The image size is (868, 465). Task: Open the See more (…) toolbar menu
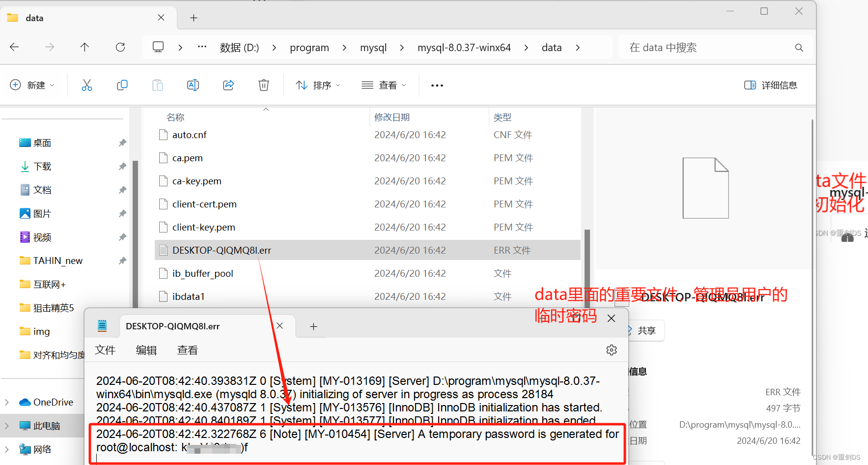coord(437,85)
